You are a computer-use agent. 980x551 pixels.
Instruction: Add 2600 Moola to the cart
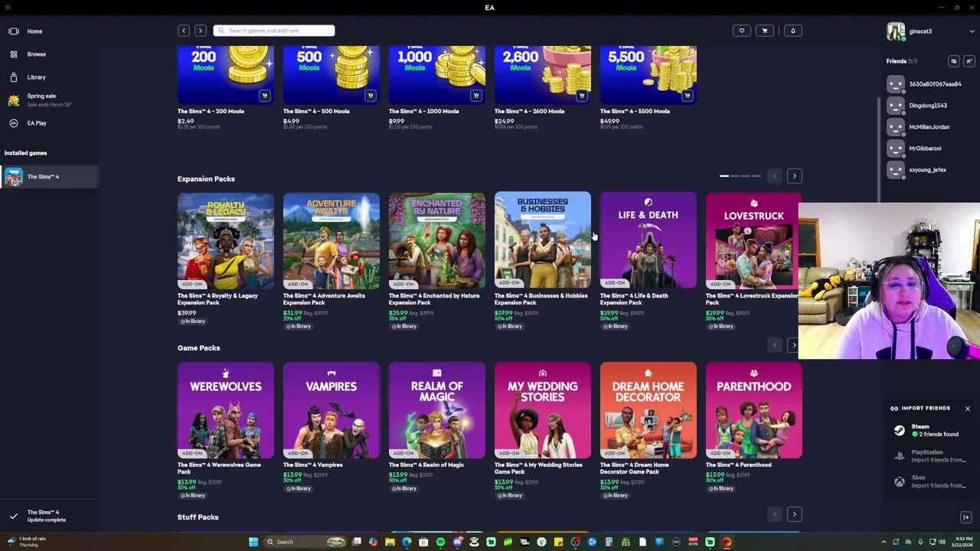[x=581, y=96]
